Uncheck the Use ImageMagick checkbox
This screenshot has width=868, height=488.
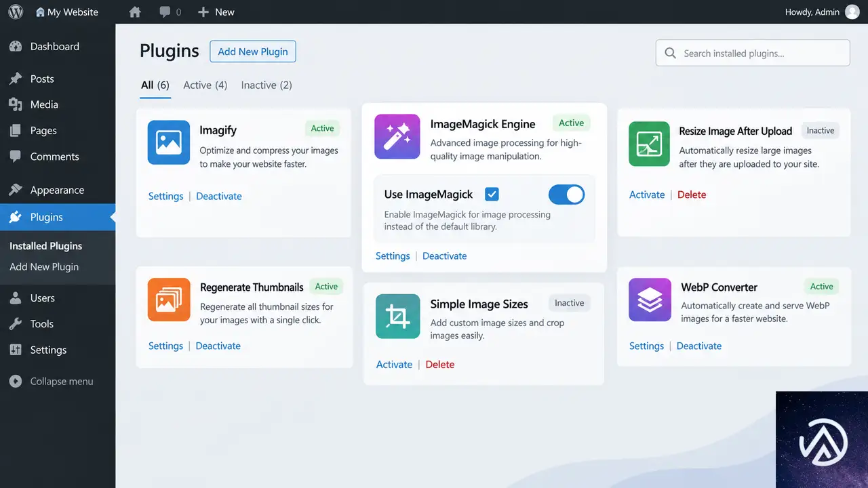click(x=492, y=195)
